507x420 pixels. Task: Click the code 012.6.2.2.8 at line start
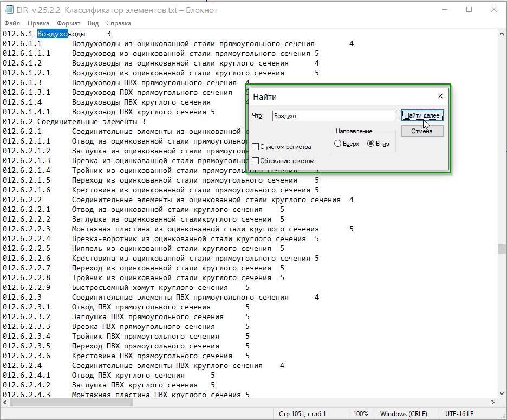27,277
